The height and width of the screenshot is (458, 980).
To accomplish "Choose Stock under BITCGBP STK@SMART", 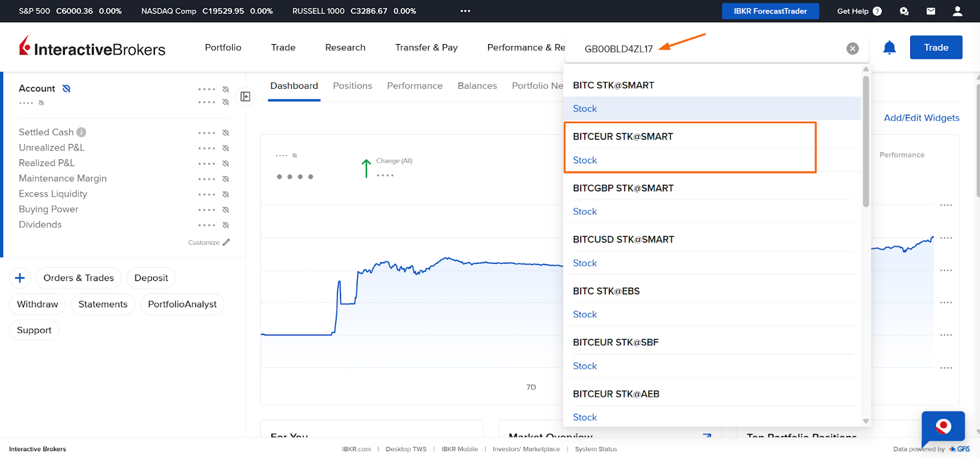I will [585, 211].
